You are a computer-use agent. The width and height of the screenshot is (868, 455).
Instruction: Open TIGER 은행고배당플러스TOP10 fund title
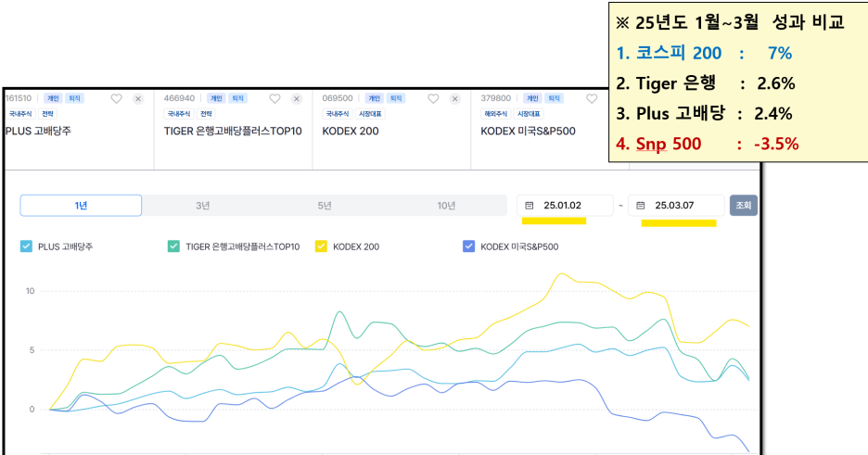(233, 131)
